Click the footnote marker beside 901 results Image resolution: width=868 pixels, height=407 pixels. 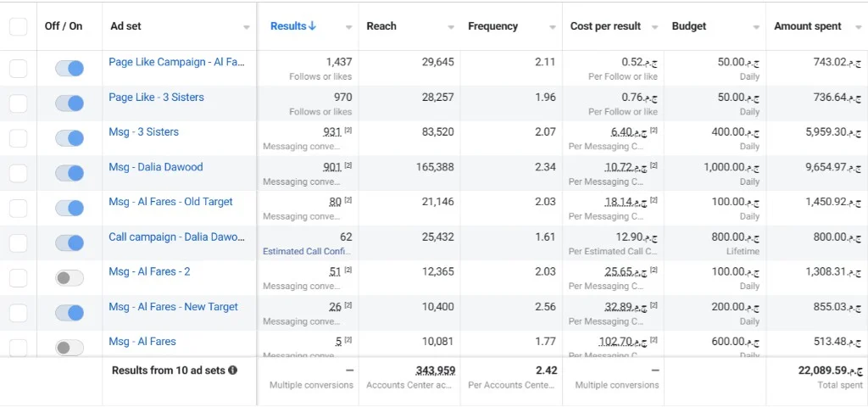[348, 165]
